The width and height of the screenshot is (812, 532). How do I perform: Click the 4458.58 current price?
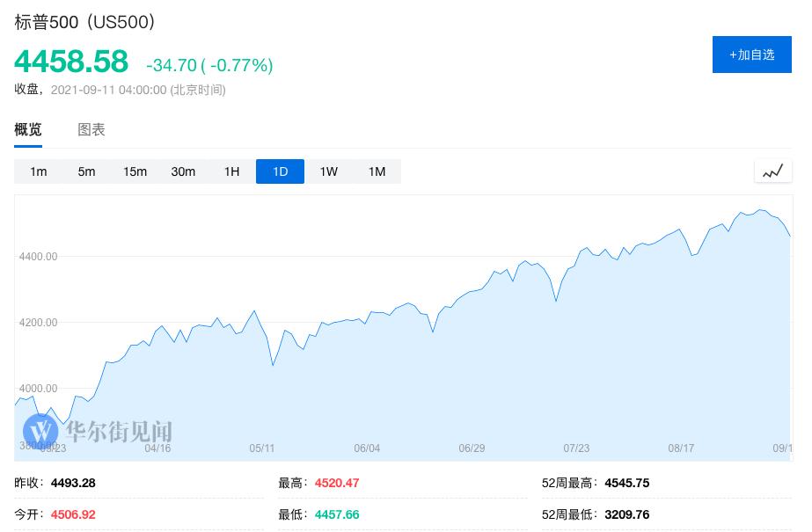click(x=71, y=62)
